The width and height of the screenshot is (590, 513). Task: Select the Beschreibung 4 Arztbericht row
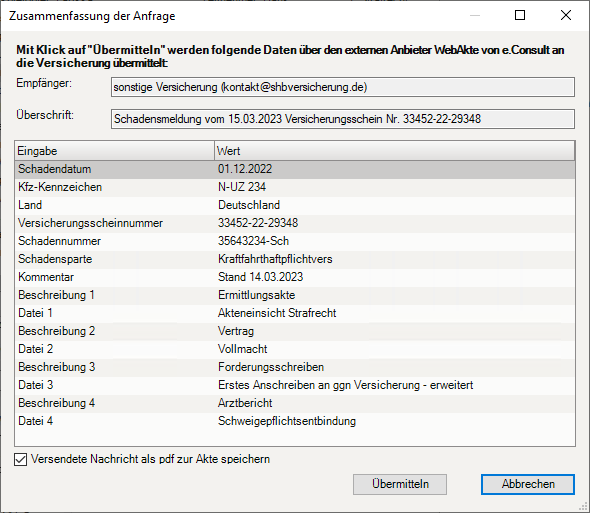(x=295, y=403)
